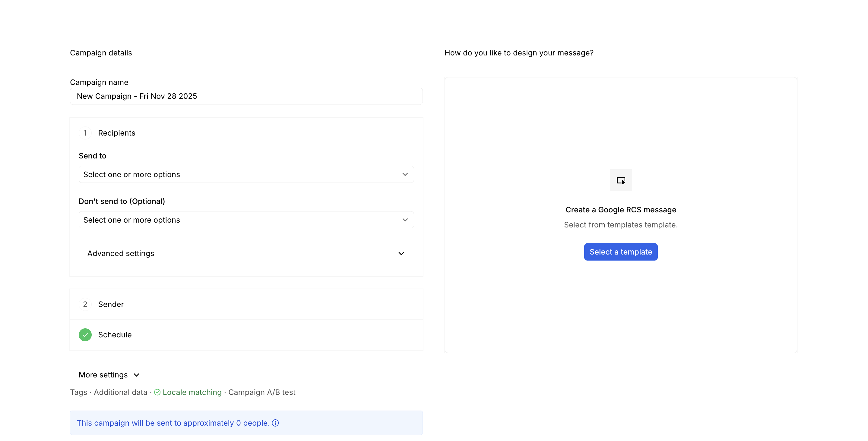Expand Advanced settings section

pyautogui.click(x=246, y=254)
